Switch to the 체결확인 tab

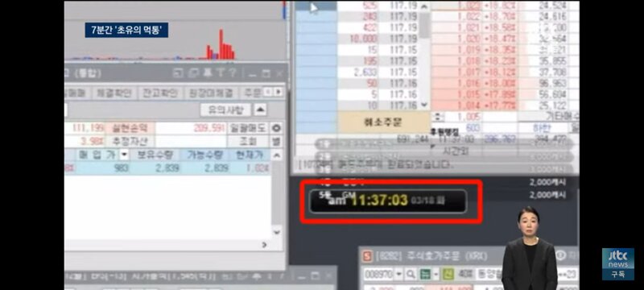point(114,93)
